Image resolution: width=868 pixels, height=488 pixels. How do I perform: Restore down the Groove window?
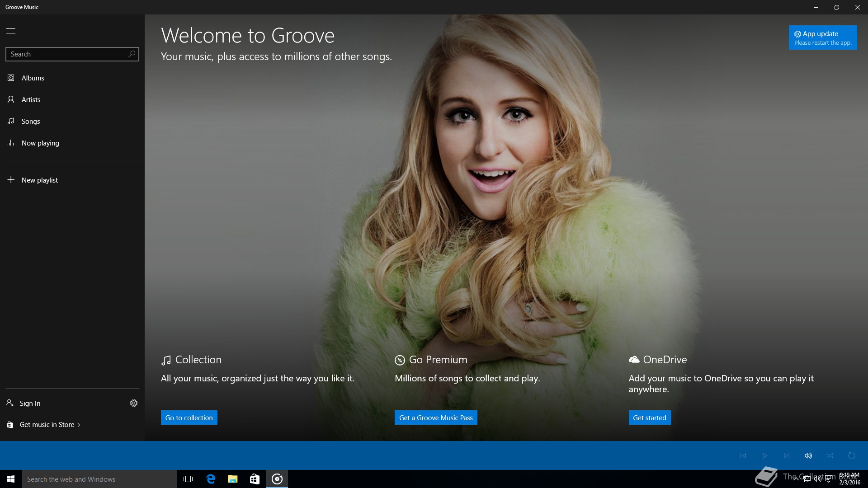pos(836,7)
